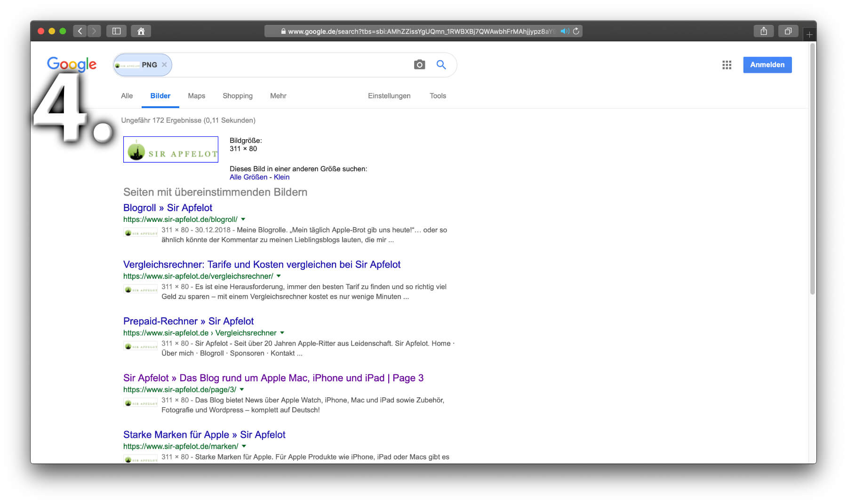Viewport: 847px width, 504px height.
Task: Open the Shopping tab
Action: click(x=238, y=96)
